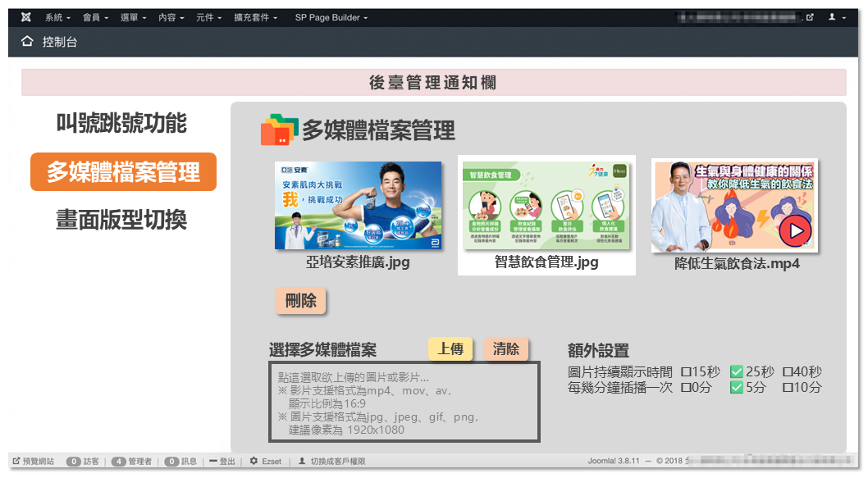The image size is (868, 478).
Task: Click the 控制台 title text
Action: tap(60, 42)
